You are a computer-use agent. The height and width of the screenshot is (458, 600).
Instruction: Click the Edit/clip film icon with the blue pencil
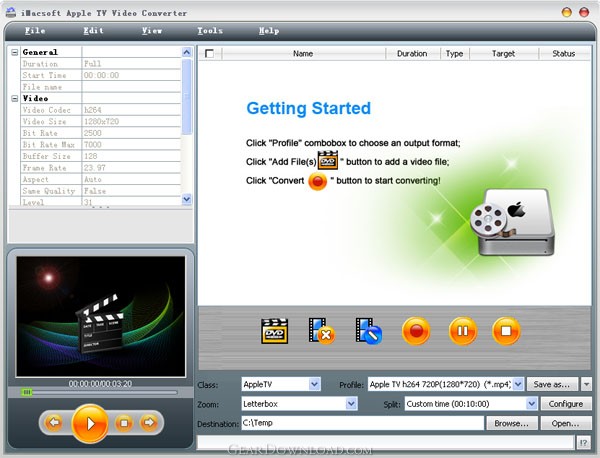pos(368,331)
